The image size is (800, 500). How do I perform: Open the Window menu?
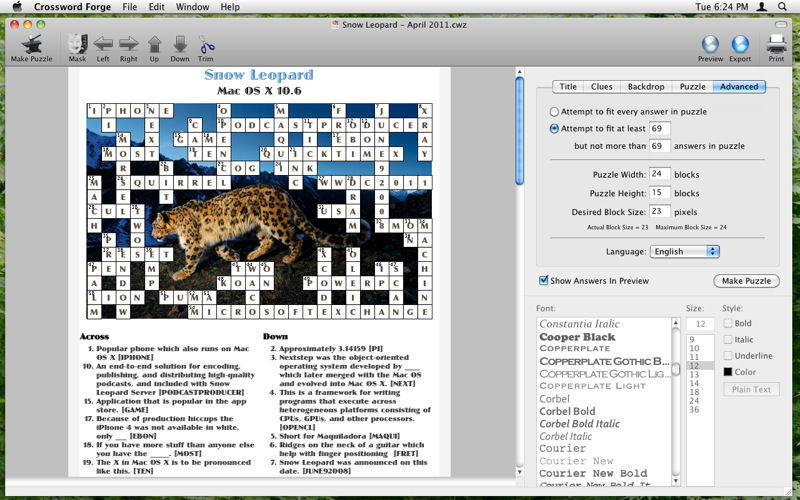192,7
